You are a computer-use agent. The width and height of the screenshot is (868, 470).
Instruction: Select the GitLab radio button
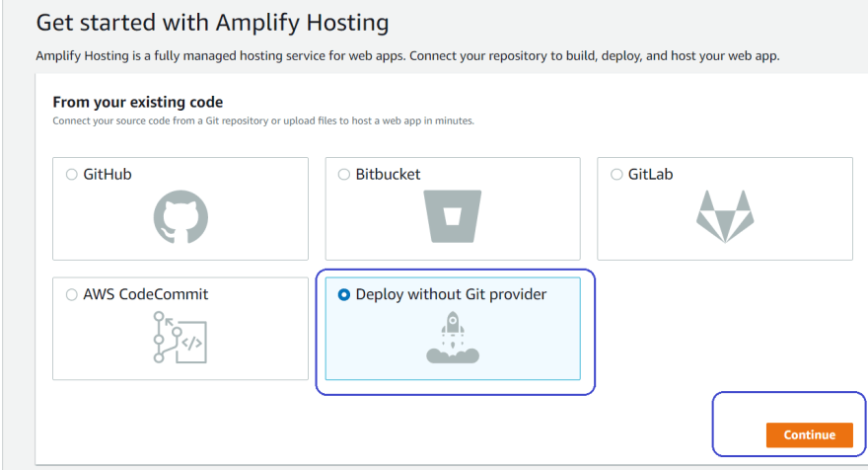point(616,175)
